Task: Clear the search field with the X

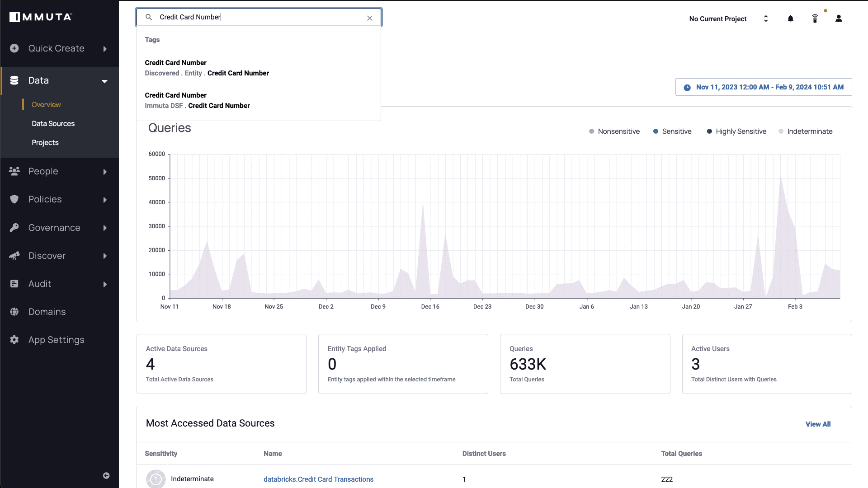Action: click(370, 18)
